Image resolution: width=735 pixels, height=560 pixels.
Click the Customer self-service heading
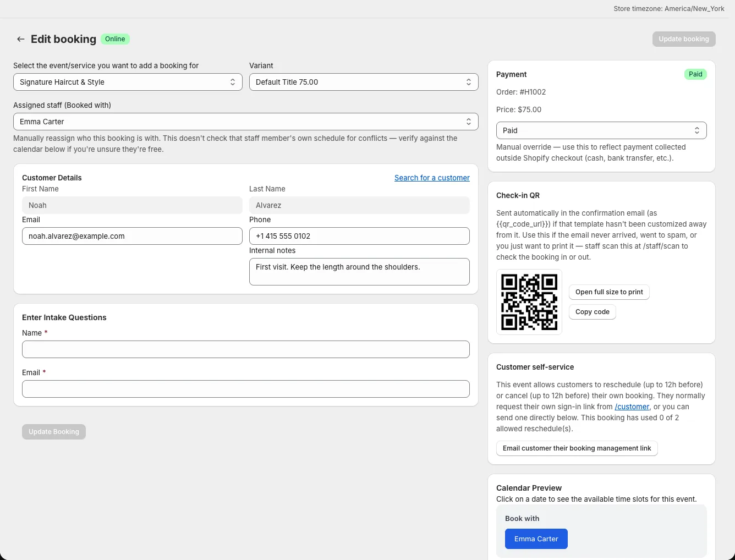(535, 367)
